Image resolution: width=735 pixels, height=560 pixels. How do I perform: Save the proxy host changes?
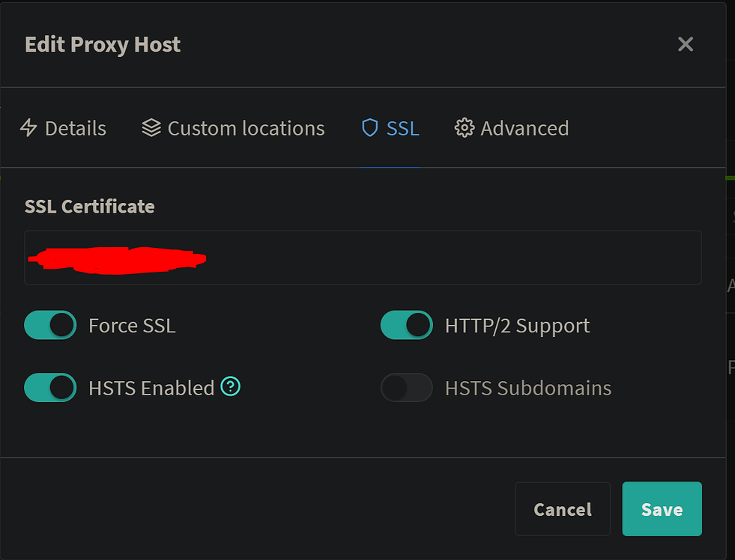662,509
